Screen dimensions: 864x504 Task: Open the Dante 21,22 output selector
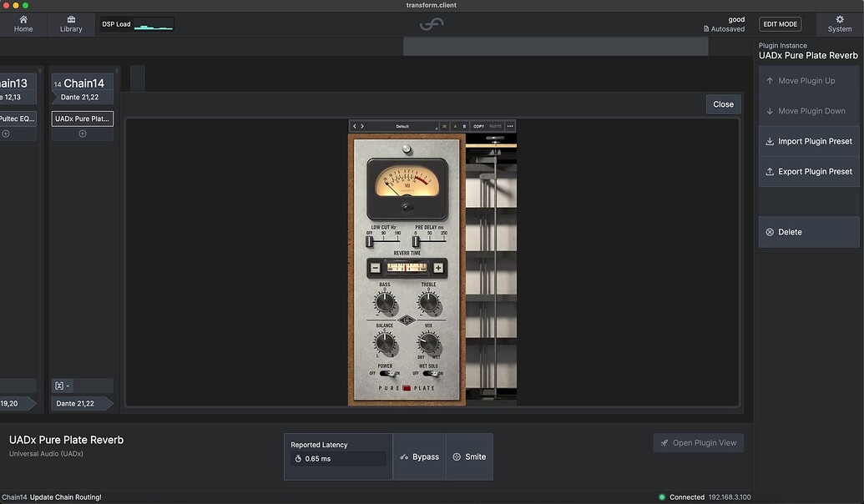point(80,403)
